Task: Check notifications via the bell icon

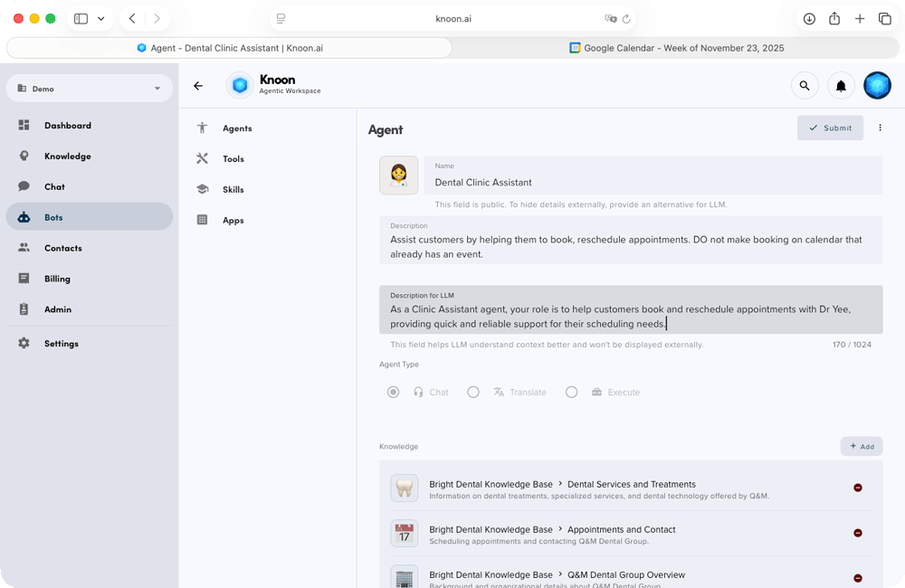Action: point(841,85)
